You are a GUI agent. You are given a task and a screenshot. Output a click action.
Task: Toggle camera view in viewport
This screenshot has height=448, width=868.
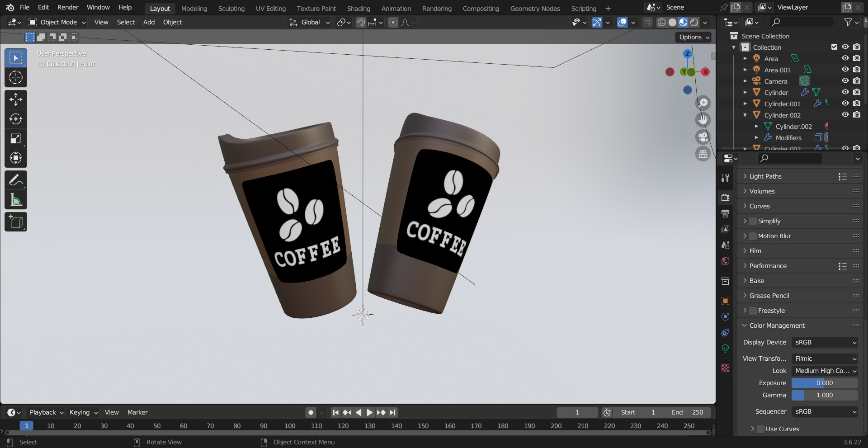tap(703, 137)
